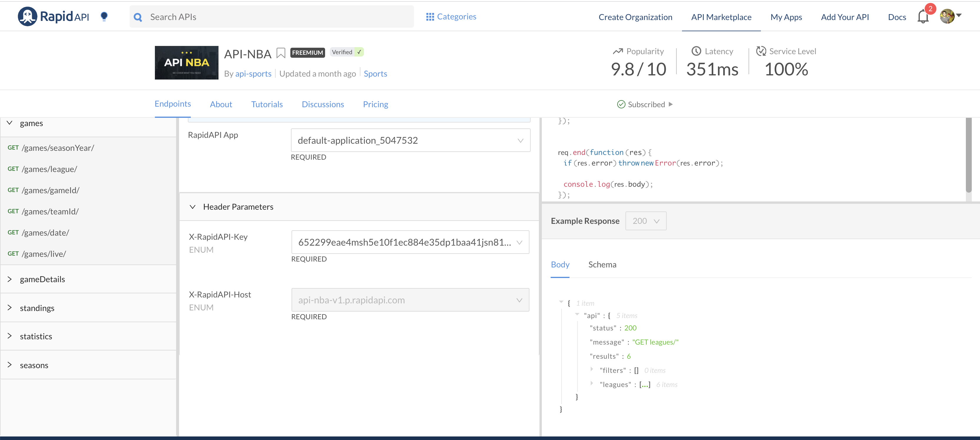Open the notifications bell
This screenshot has width=980, height=440.
click(x=923, y=17)
